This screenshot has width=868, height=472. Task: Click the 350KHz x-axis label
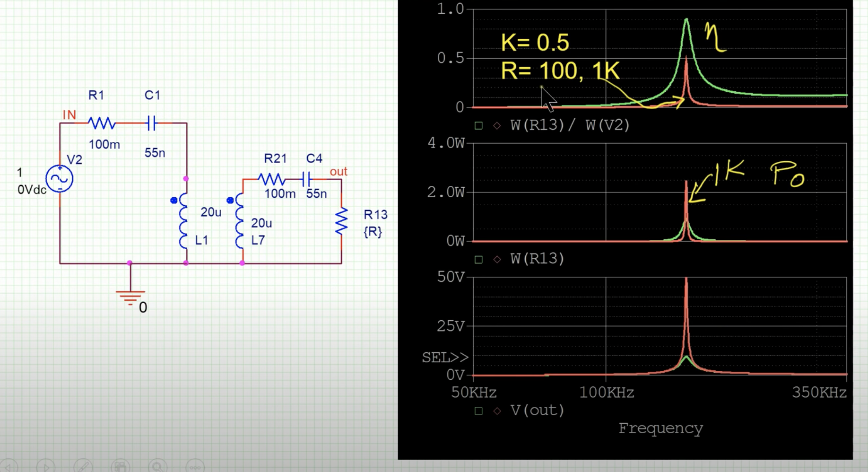(819, 393)
